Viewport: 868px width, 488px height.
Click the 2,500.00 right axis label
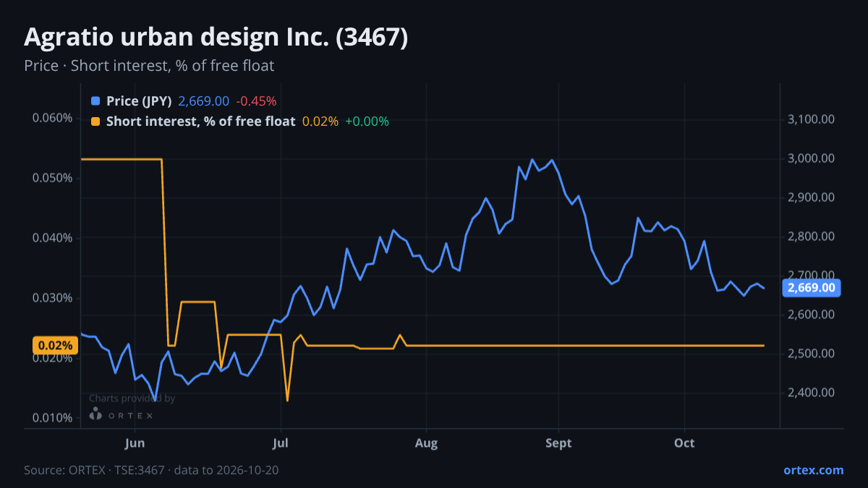point(811,354)
